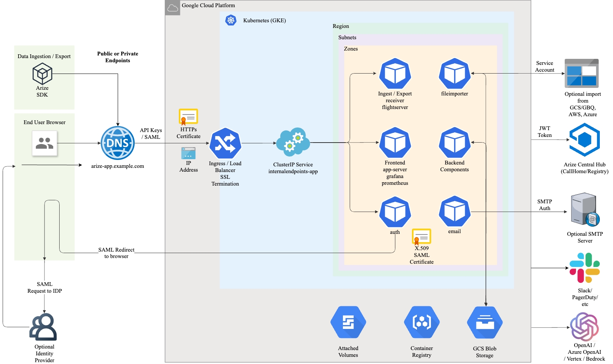Click the DNS globe icon
The width and height of the screenshot is (613, 364).
coord(118,143)
